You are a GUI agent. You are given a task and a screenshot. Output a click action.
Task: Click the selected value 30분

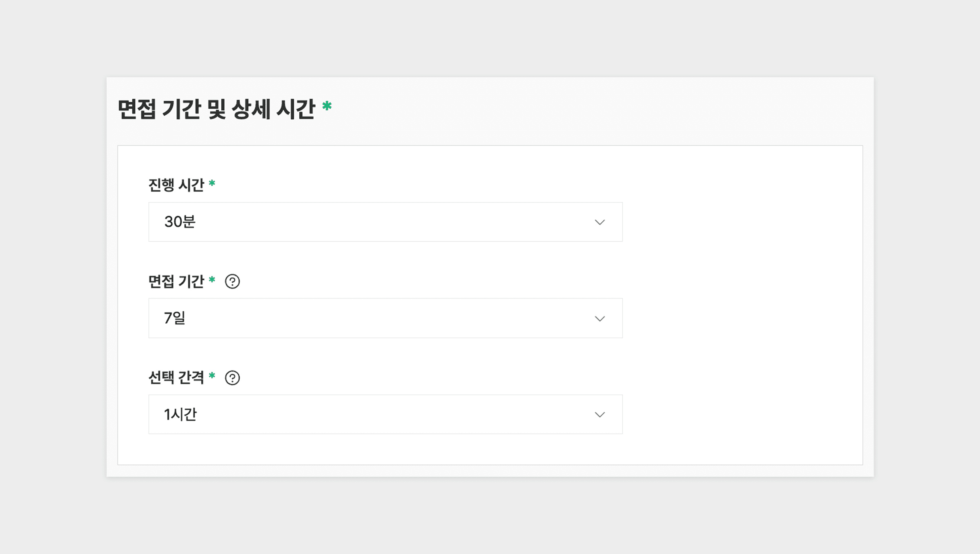[x=180, y=222]
